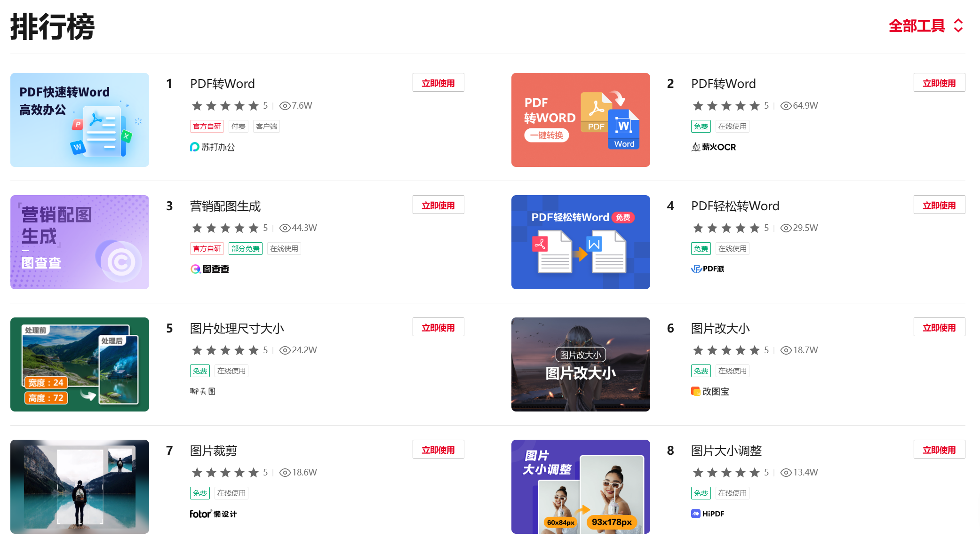The image size is (980, 546).
Task: Click 立即使用 for 图片大小调整
Action: click(x=939, y=450)
